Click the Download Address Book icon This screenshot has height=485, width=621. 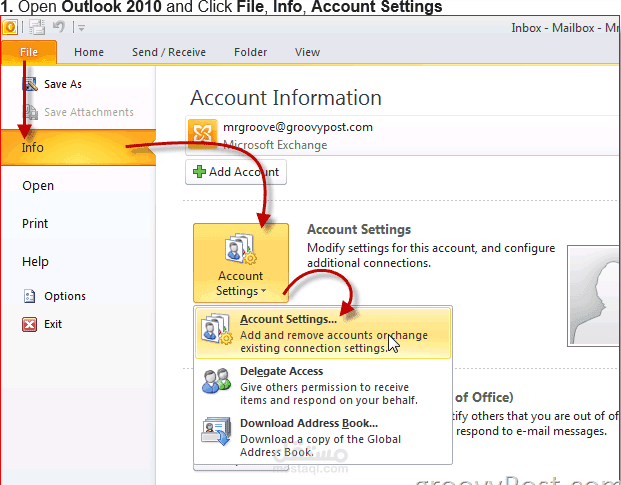(216, 432)
